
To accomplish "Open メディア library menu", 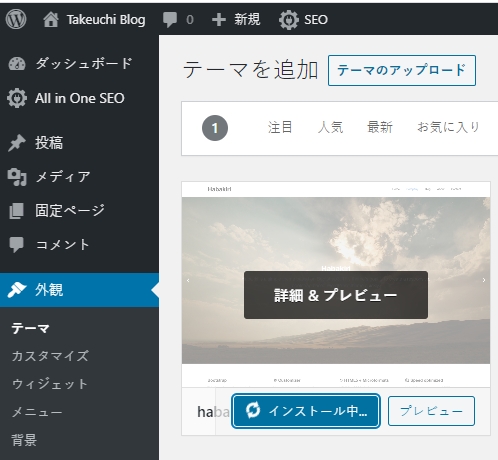I will [x=63, y=177].
